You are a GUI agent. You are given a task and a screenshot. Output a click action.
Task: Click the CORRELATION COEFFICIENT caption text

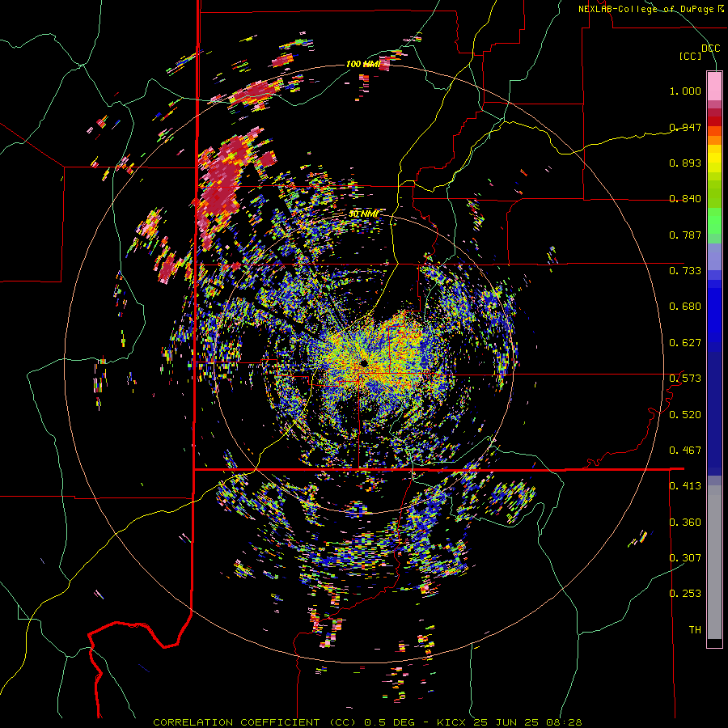click(x=236, y=722)
